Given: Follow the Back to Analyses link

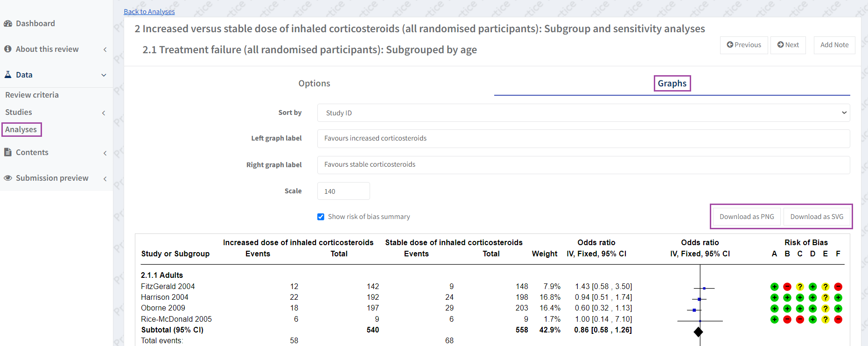Looking at the screenshot, I should pos(149,12).
